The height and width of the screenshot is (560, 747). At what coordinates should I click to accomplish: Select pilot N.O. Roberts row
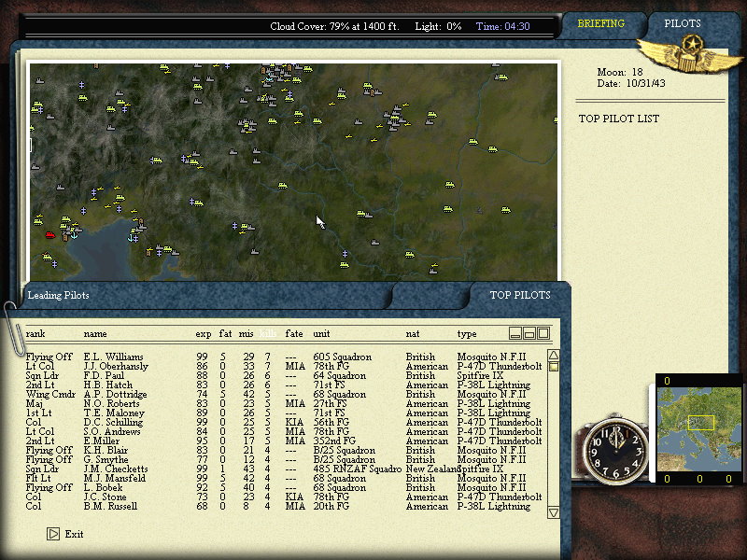(x=284, y=403)
